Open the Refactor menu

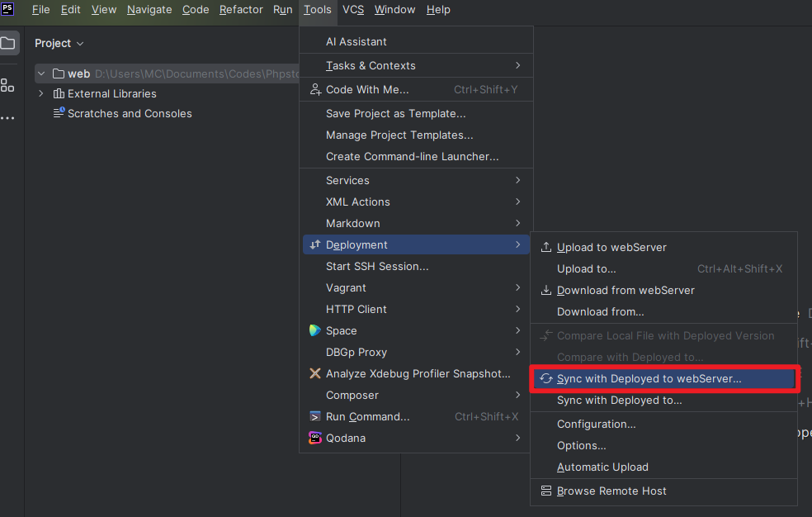coord(241,10)
